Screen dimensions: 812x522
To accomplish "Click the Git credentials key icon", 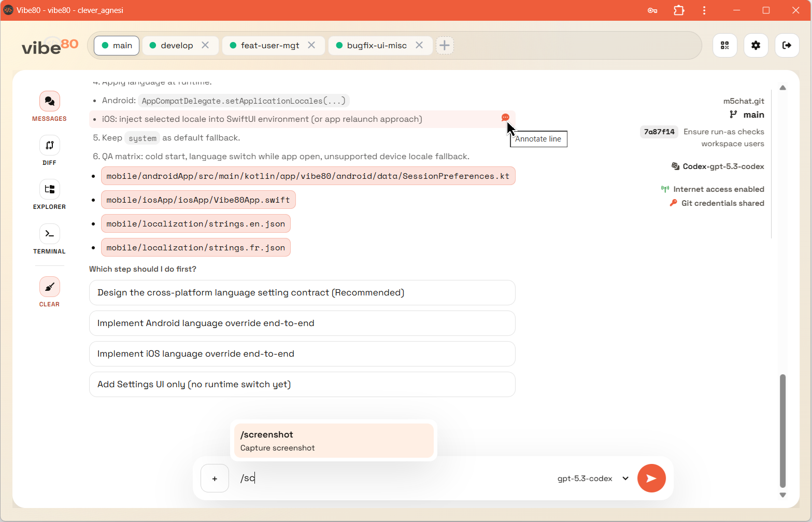I will click(x=674, y=203).
